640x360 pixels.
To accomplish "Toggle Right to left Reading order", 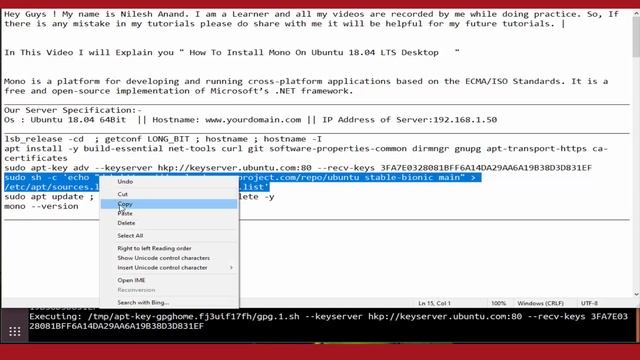I will click(x=169, y=249).
